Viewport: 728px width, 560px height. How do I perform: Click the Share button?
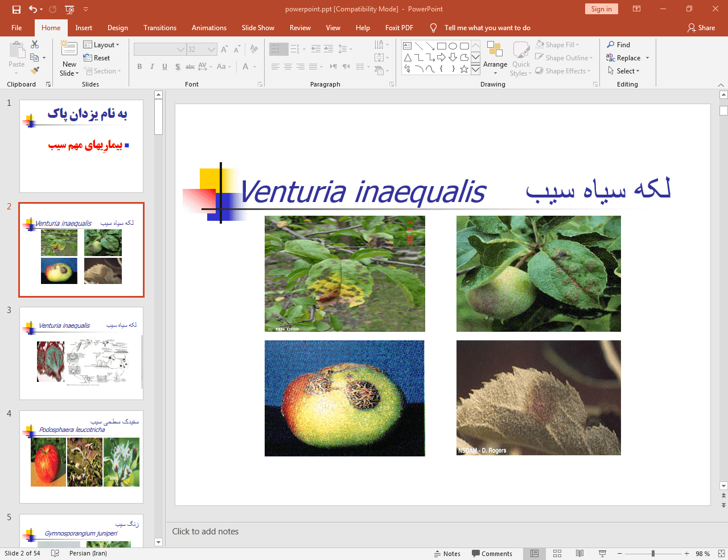pos(701,28)
